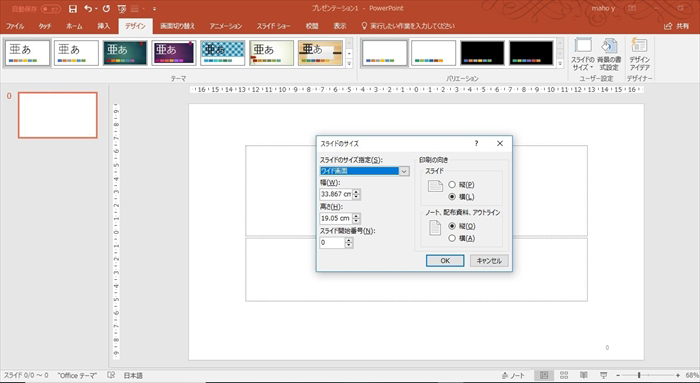The height and width of the screenshot is (383, 700).
Task: Switch to the 画面切り替え tab
Action: click(x=177, y=26)
